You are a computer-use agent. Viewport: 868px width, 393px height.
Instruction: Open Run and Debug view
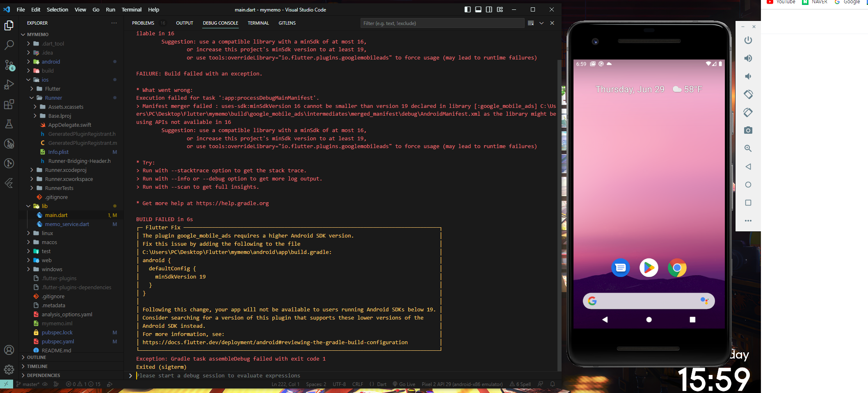(x=9, y=85)
